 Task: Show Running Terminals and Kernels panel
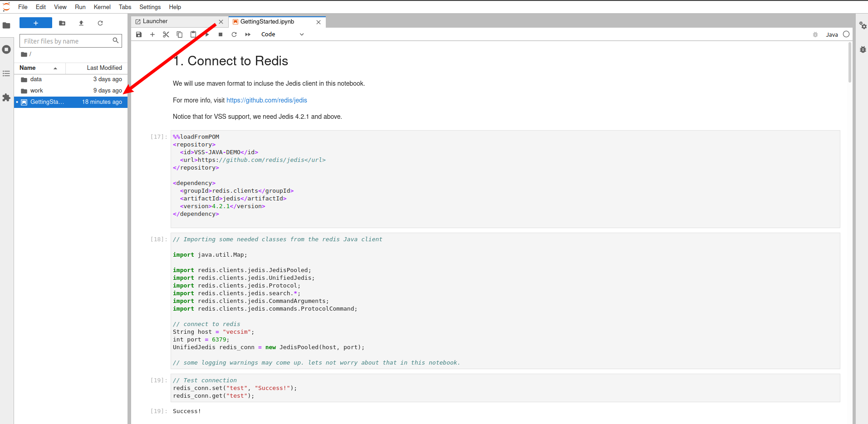pos(6,49)
